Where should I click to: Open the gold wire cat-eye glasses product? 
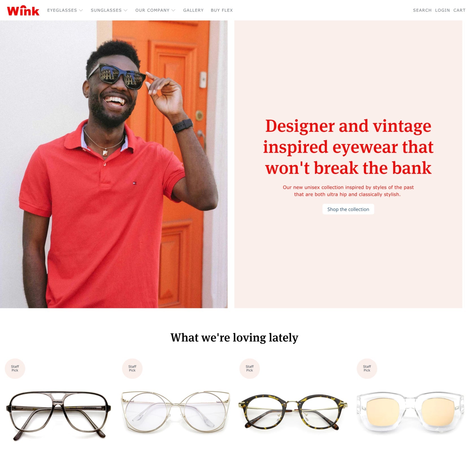pos(175,411)
